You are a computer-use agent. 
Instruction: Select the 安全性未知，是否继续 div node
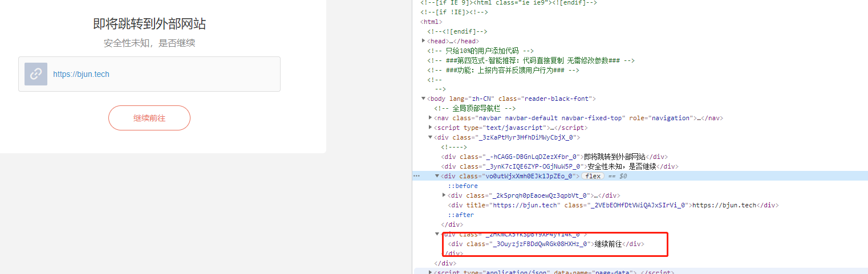pyautogui.click(x=559, y=167)
